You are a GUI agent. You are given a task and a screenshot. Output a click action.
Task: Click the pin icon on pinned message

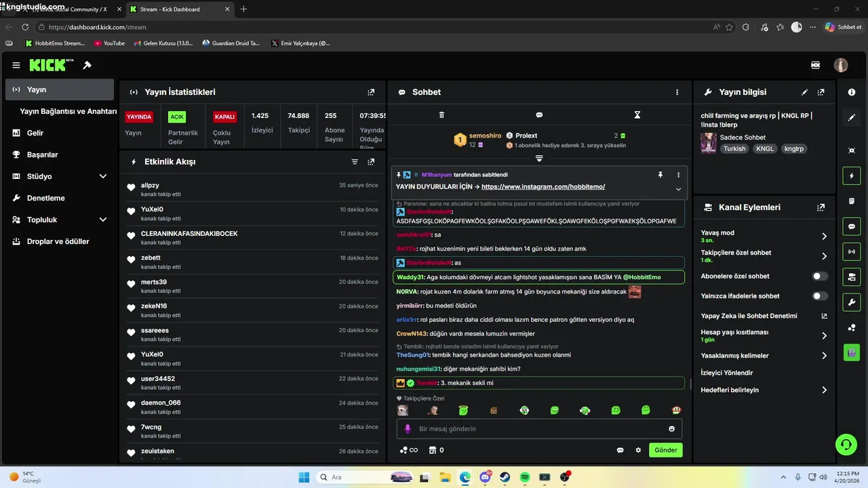point(660,175)
